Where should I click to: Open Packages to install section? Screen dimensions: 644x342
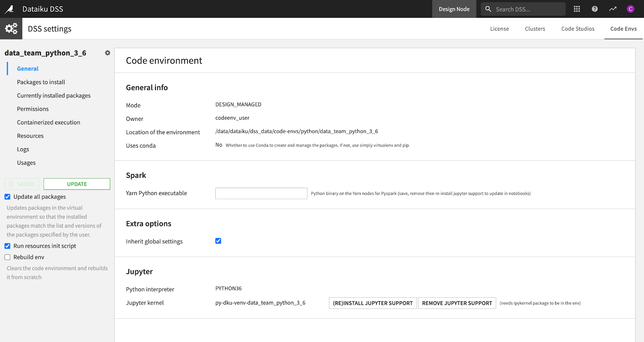pyautogui.click(x=41, y=82)
